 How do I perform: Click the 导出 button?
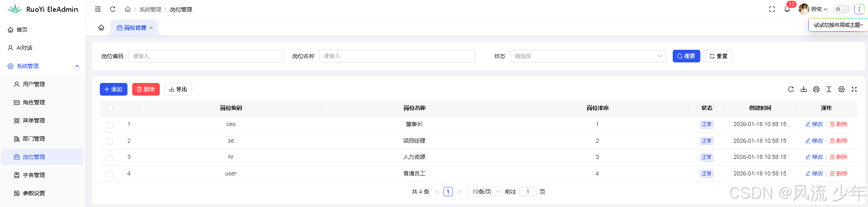click(178, 89)
